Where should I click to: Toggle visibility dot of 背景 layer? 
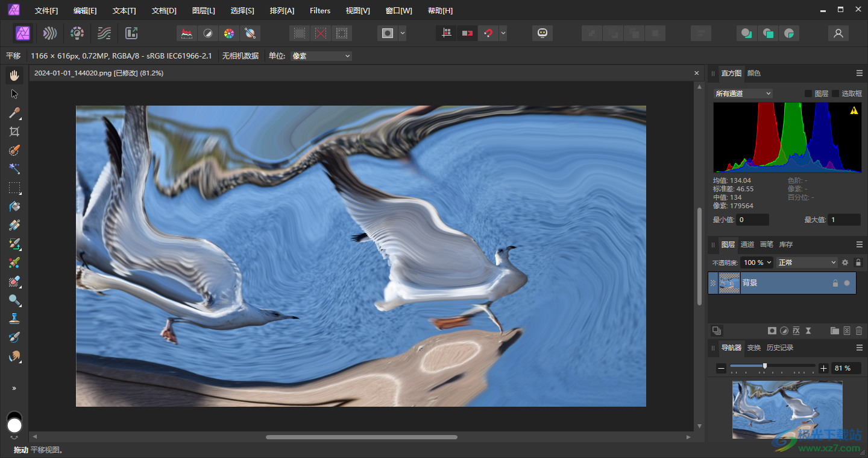847,282
